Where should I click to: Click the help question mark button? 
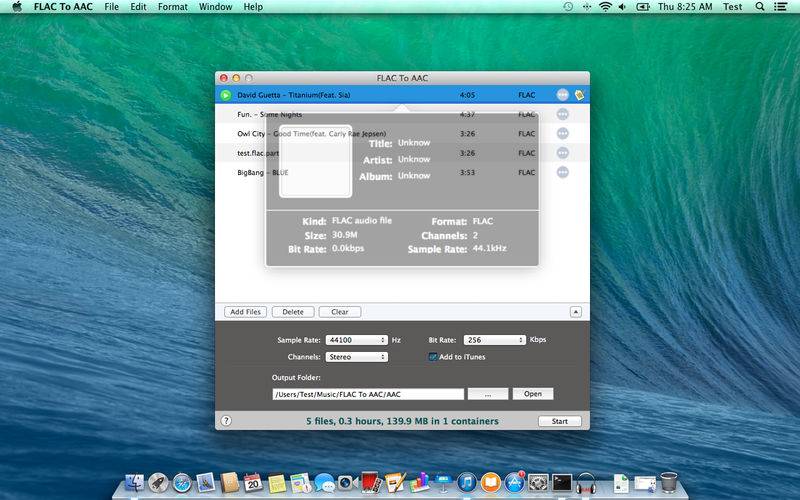click(x=226, y=421)
